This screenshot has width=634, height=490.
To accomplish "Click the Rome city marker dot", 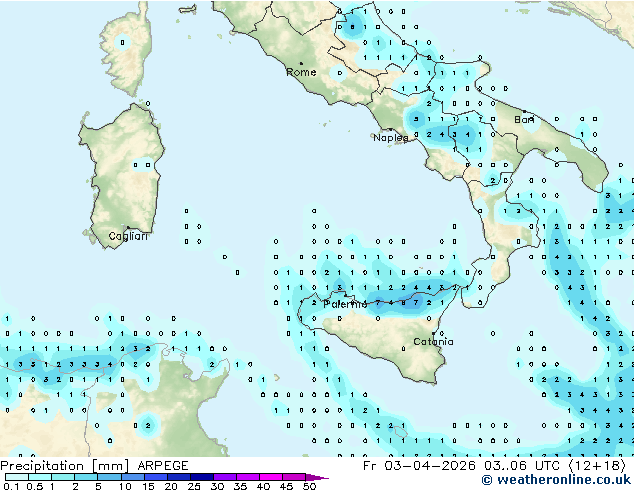I will [301, 63].
